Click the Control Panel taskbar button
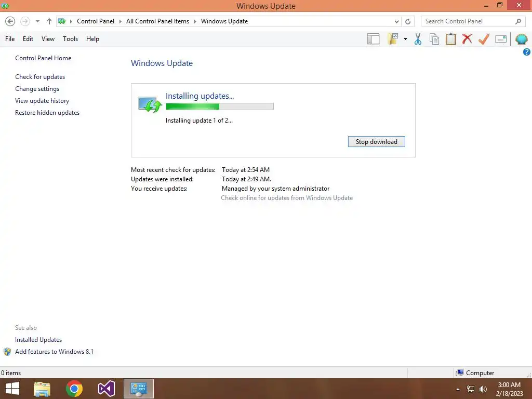 tap(138, 389)
